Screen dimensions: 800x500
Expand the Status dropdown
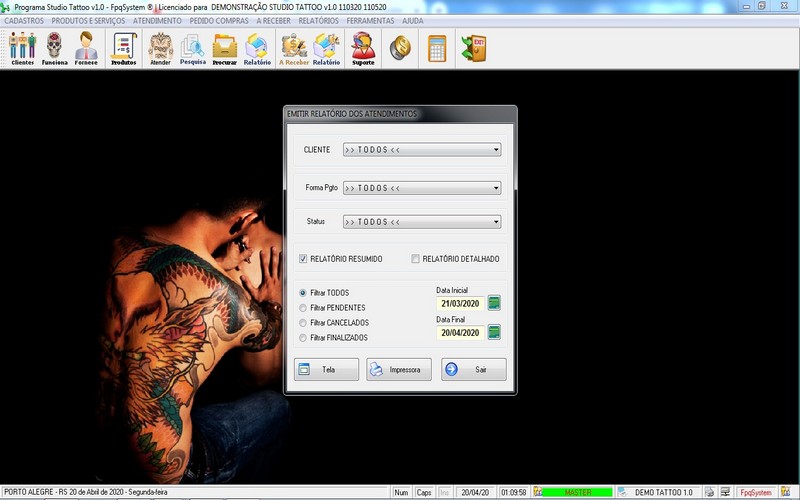[496, 222]
